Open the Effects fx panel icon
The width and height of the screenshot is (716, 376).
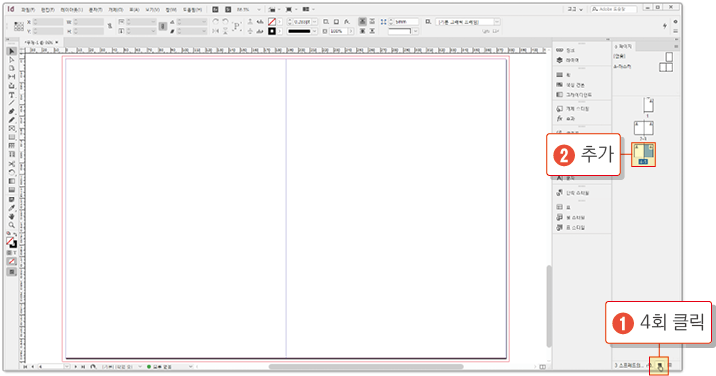coord(559,119)
